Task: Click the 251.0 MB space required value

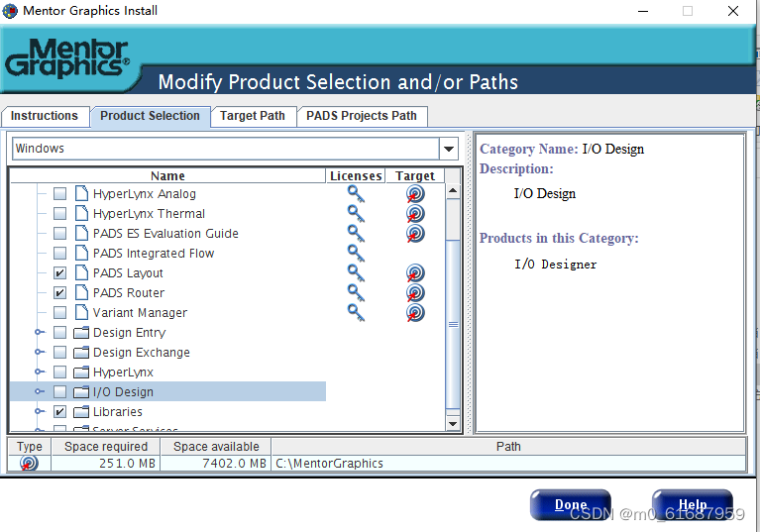Action: [x=106, y=464]
